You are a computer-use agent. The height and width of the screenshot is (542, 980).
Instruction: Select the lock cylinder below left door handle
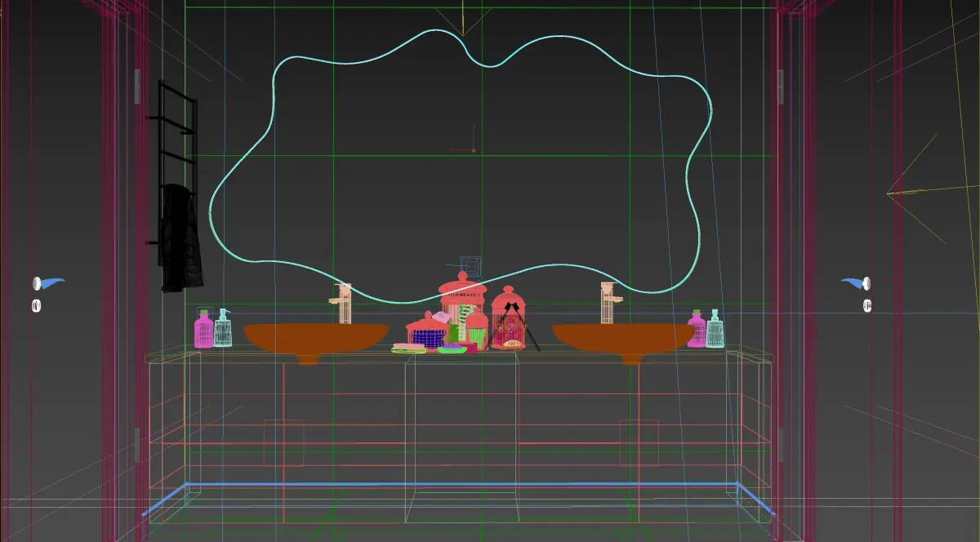coord(37,305)
